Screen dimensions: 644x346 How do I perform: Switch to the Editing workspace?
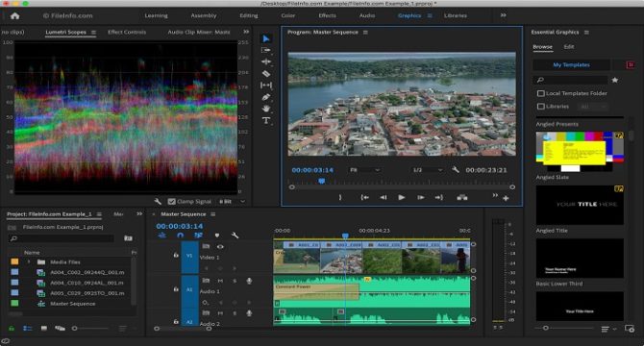[249, 15]
